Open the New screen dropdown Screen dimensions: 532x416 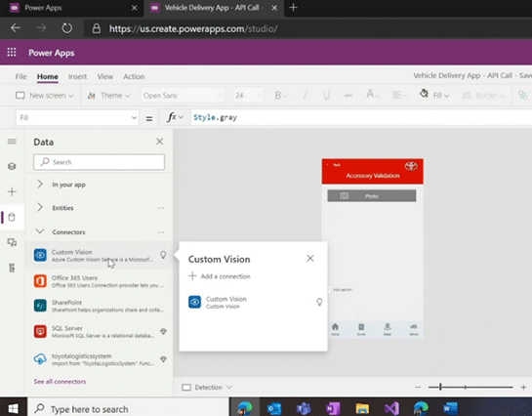[x=45, y=96]
